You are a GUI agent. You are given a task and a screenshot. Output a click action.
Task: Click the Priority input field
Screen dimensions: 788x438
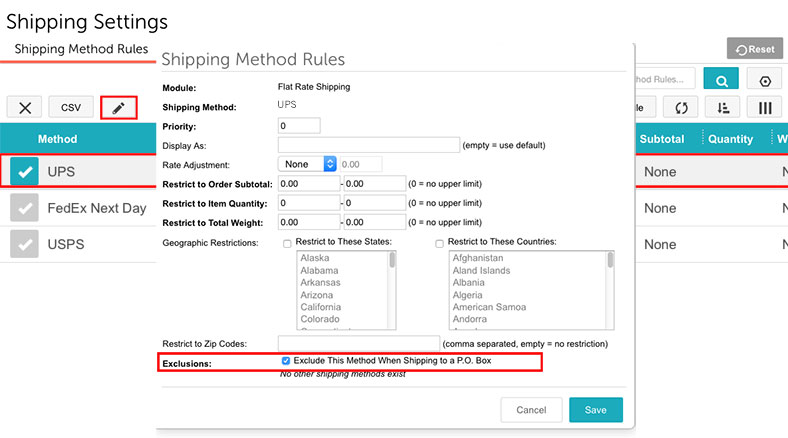pyautogui.click(x=299, y=126)
